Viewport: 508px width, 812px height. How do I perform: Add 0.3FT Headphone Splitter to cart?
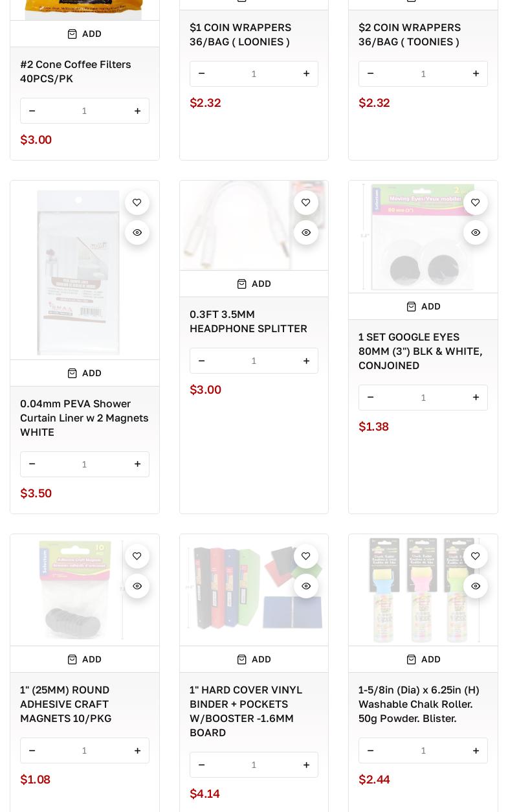pyautogui.click(x=254, y=284)
